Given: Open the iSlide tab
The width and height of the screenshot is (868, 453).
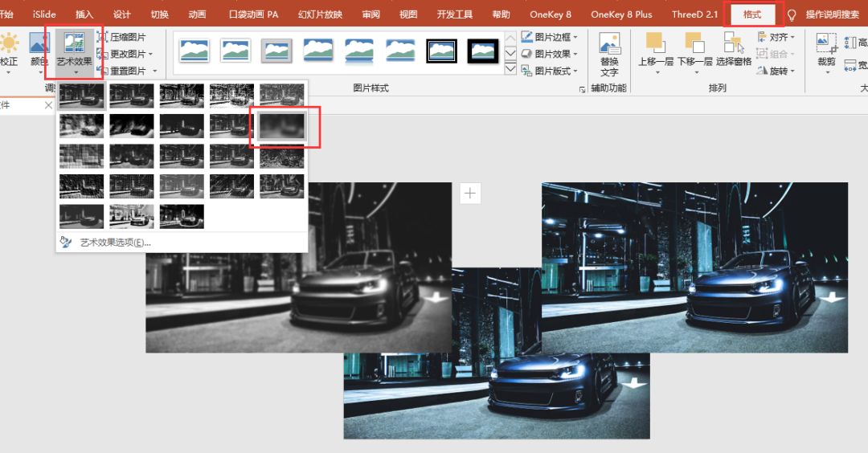Looking at the screenshot, I should (x=44, y=14).
